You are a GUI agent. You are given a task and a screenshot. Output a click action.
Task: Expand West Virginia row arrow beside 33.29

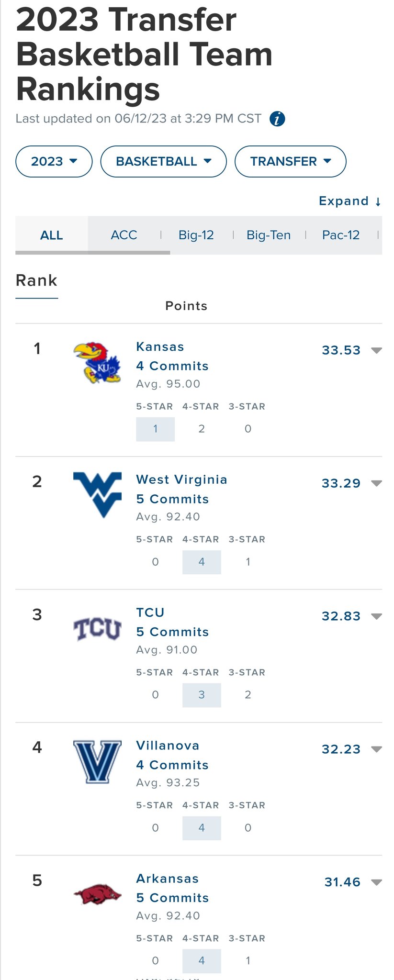click(377, 483)
